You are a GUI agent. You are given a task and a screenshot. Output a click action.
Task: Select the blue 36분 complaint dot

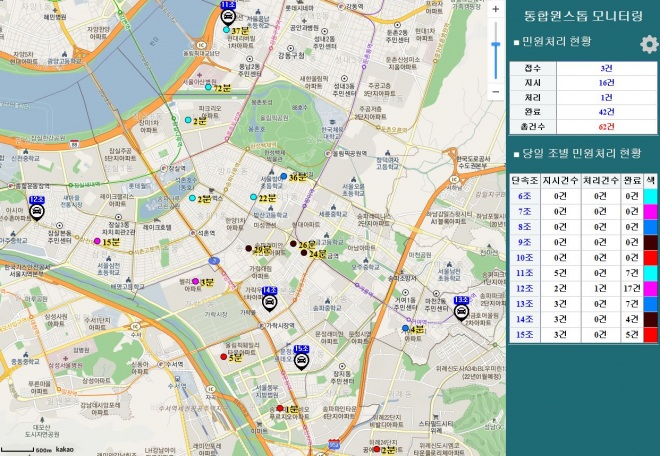click(284, 177)
